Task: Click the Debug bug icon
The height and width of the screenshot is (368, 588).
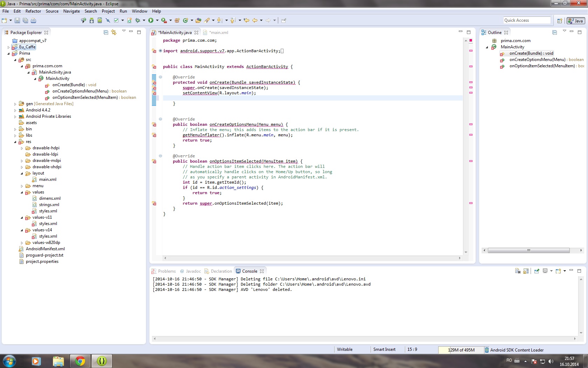Action: (x=138, y=20)
